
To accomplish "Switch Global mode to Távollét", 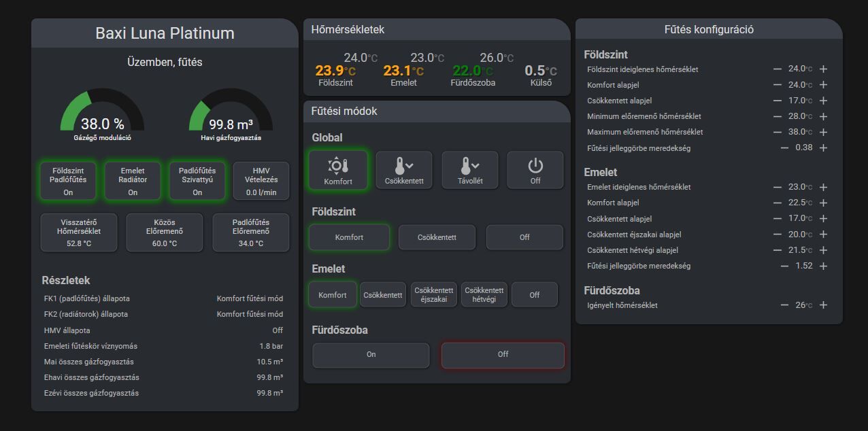I will click(470, 170).
